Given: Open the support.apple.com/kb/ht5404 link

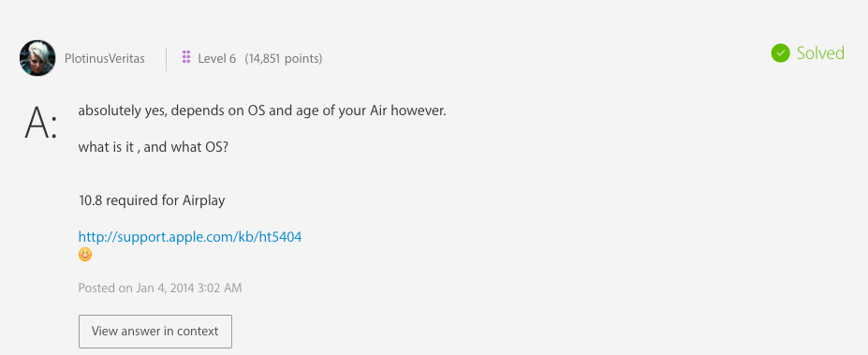Looking at the screenshot, I should tap(190, 238).
